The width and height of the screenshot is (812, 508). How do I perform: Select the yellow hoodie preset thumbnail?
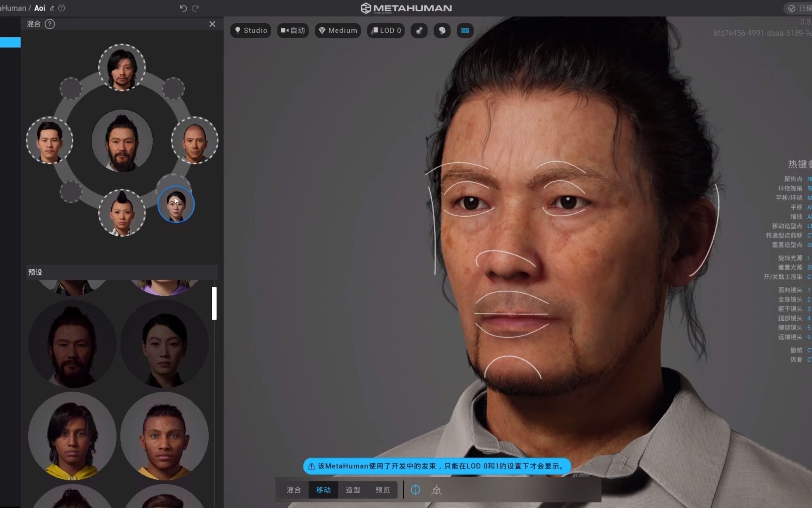72,436
